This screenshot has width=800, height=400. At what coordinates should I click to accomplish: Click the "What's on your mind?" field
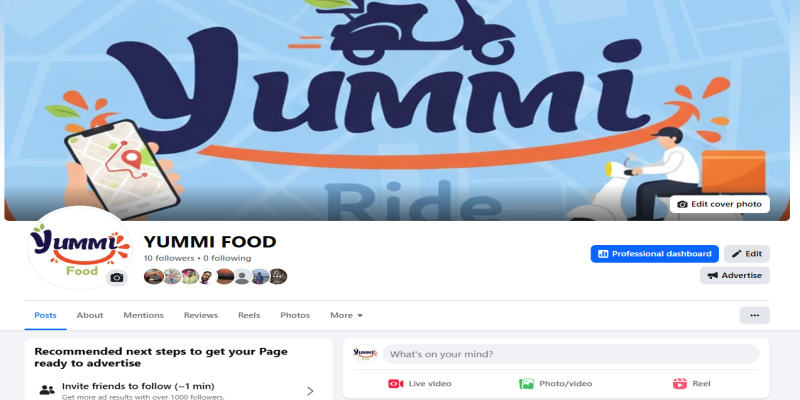(x=571, y=354)
